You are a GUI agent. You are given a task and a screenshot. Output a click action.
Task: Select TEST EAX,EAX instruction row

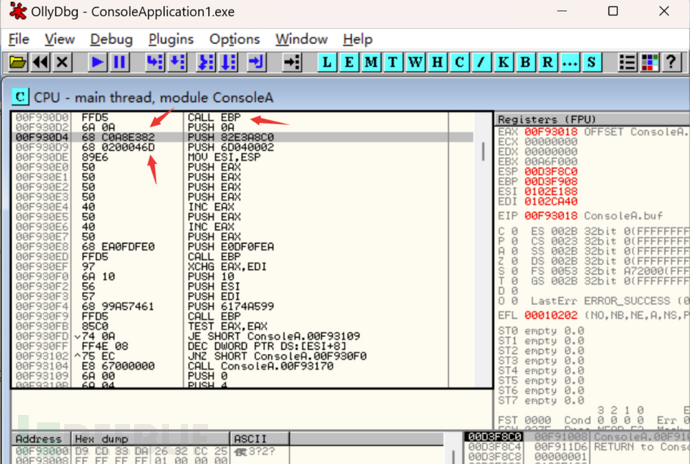pos(242,326)
